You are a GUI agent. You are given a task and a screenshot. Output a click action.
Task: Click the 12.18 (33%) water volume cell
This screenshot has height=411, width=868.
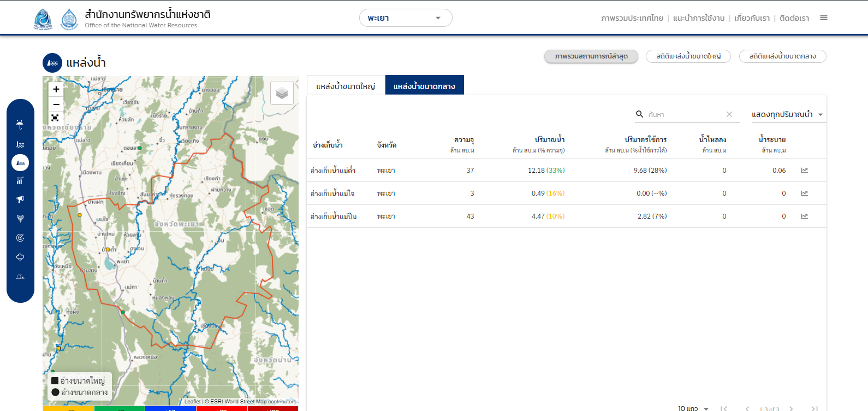click(546, 171)
